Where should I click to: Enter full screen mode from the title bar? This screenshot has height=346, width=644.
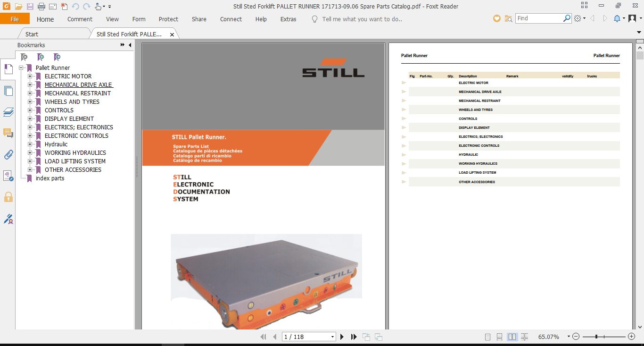(585, 6)
